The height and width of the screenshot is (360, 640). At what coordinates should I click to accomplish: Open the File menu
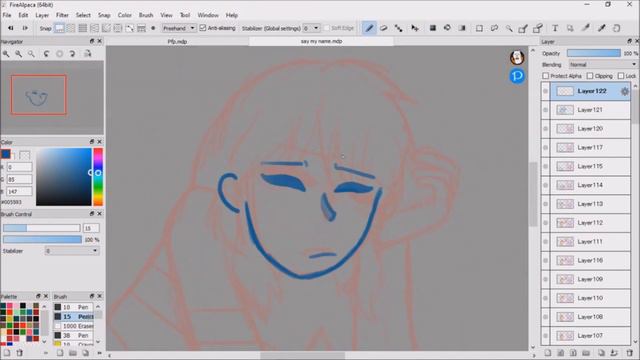7,15
